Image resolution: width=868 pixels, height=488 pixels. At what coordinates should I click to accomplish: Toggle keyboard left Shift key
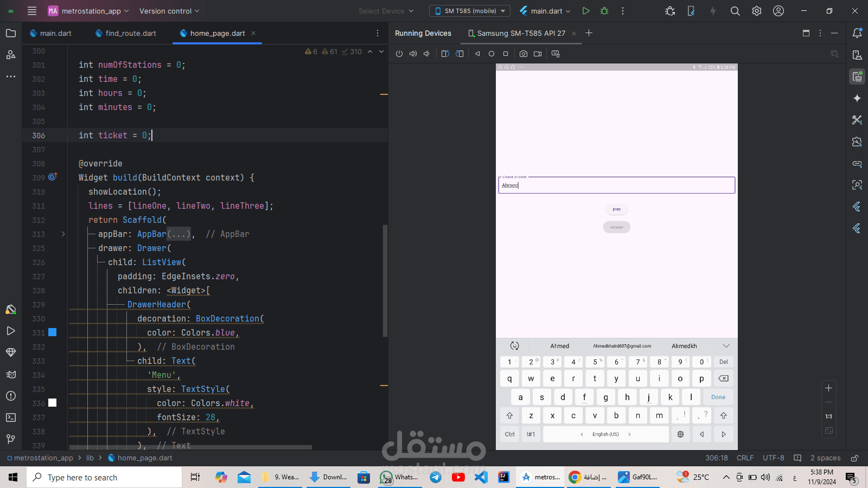click(509, 415)
